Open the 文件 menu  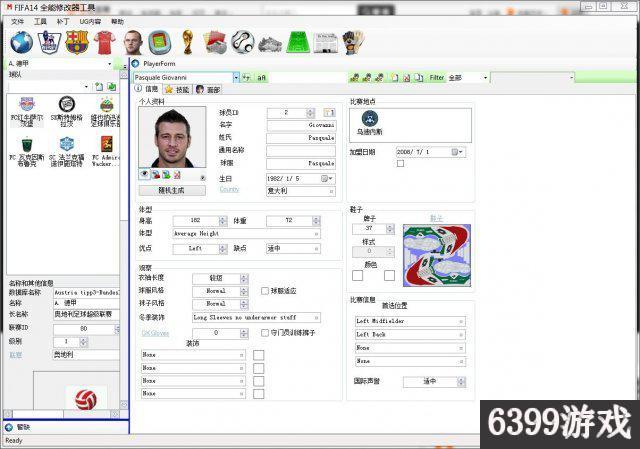(17, 22)
